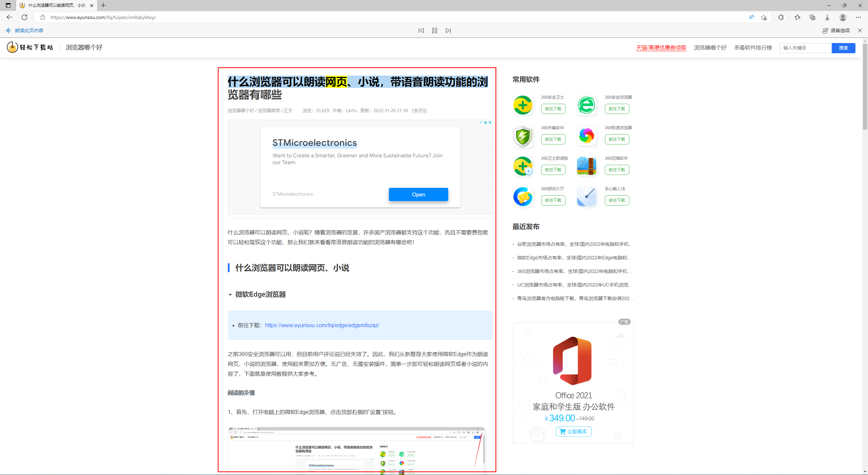868x475 pixels.
Task: Click the Office 2021 ad logo
Action: point(572,360)
